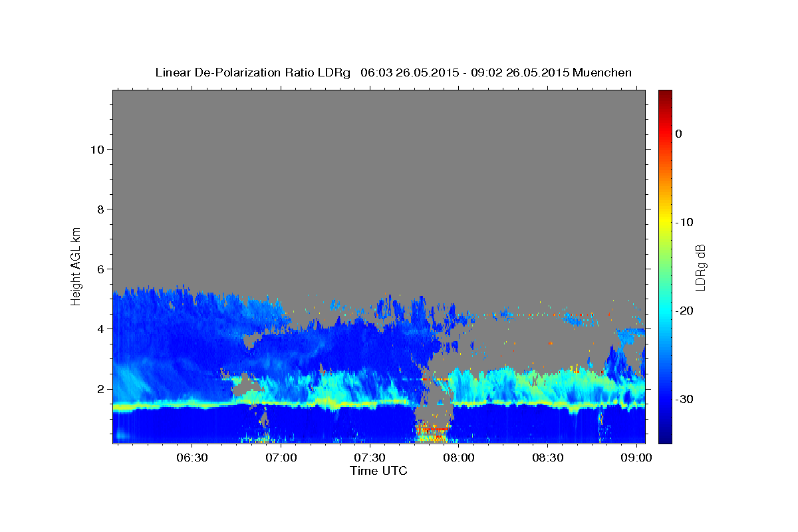798x532 pixels.
Task: Click the red-orange echo patch near 07:50 at ground
Action: (x=432, y=434)
